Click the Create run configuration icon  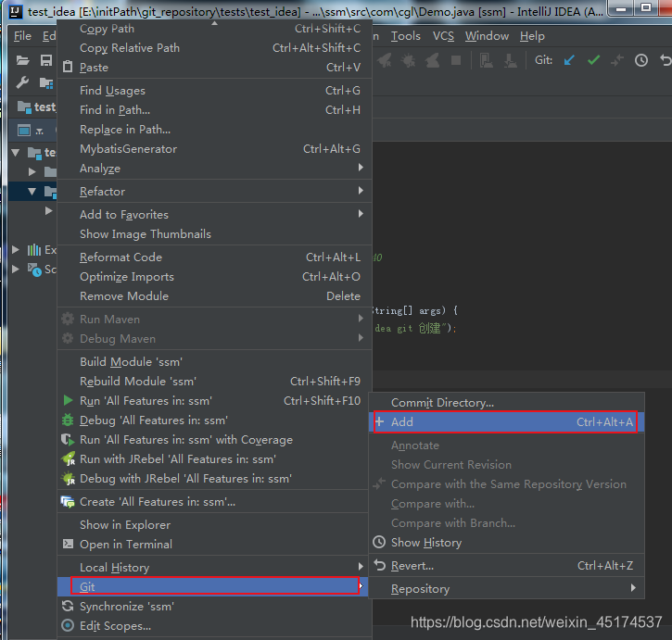pyautogui.click(x=68, y=502)
